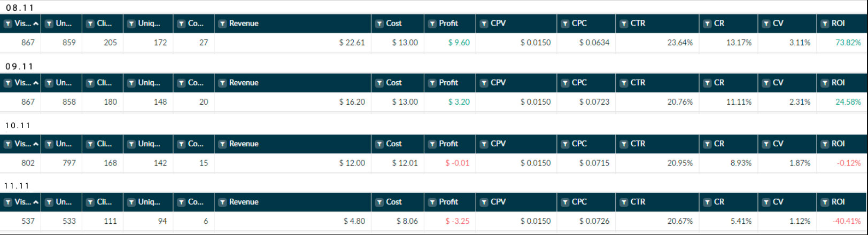
Task: Open the CR filter icon in 11.11 table
Action: coord(707,202)
